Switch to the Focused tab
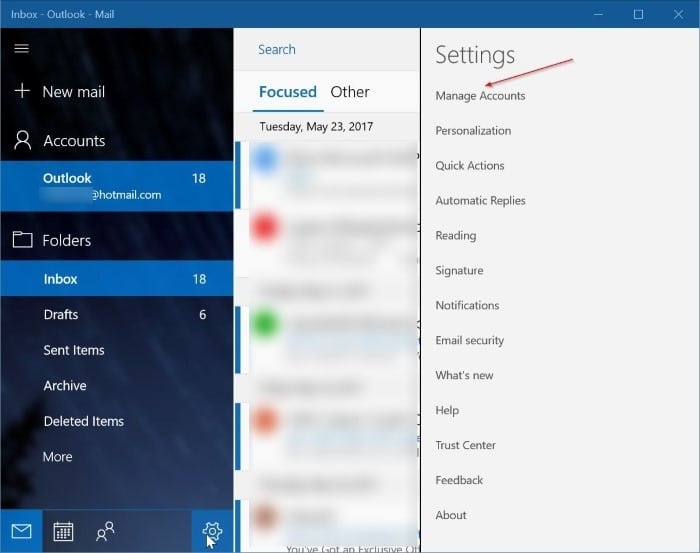 click(x=288, y=92)
